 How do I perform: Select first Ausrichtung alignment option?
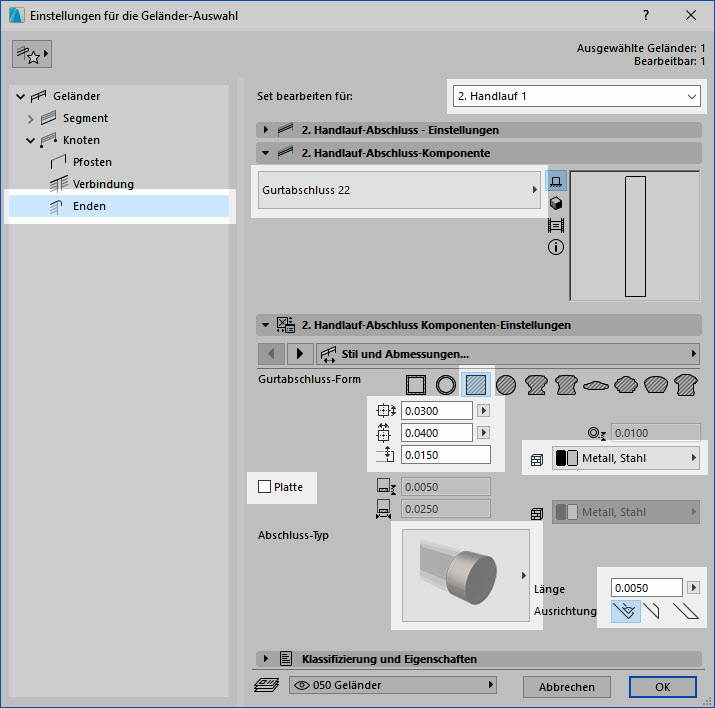[626, 611]
